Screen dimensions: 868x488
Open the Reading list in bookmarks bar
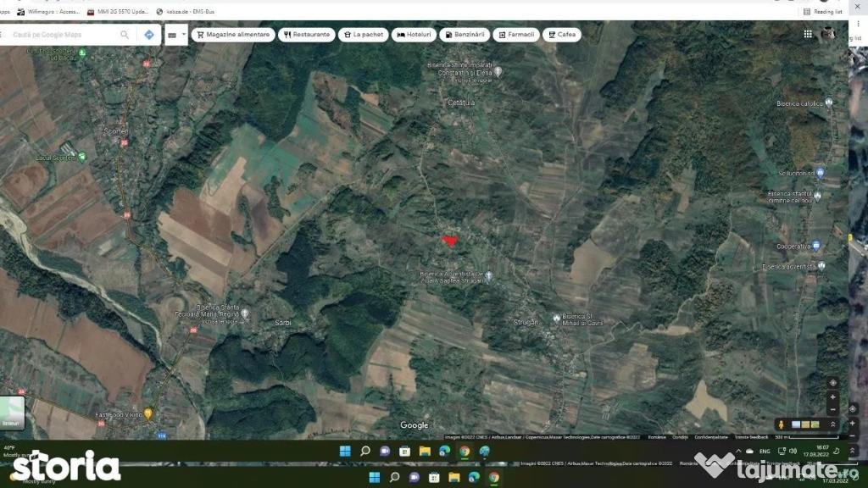822,12
